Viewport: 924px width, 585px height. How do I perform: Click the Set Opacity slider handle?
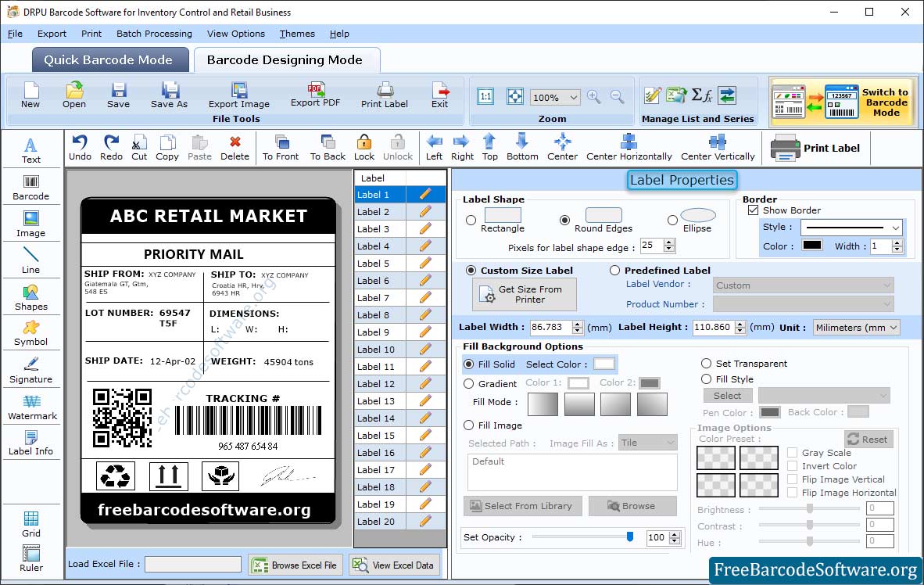pyautogui.click(x=630, y=536)
